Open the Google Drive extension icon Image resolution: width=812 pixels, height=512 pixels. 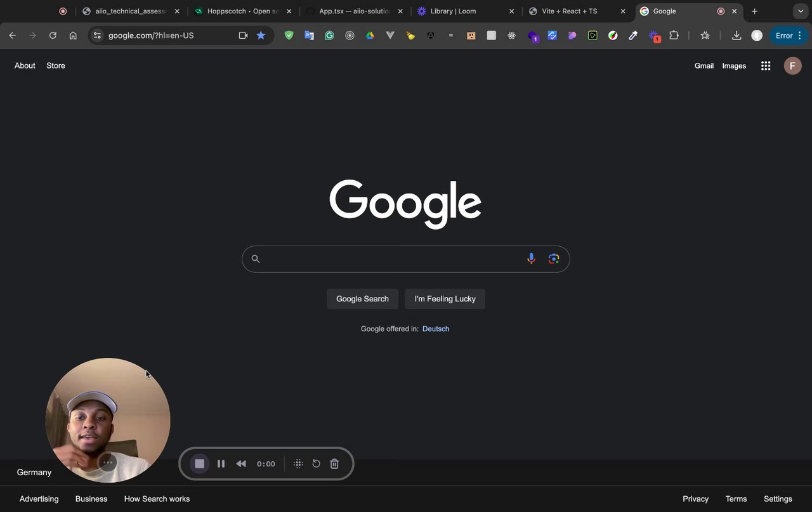[370, 36]
